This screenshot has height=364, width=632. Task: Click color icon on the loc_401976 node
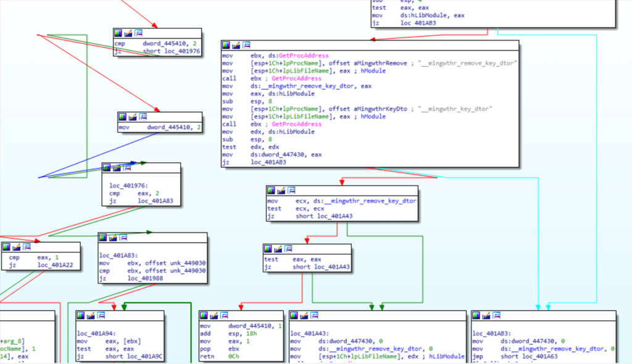106,168
